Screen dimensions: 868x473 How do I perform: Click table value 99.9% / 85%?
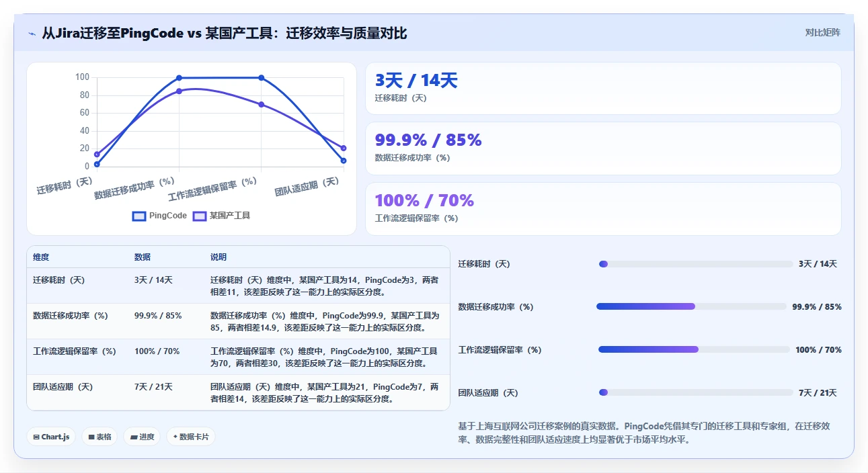(158, 316)
